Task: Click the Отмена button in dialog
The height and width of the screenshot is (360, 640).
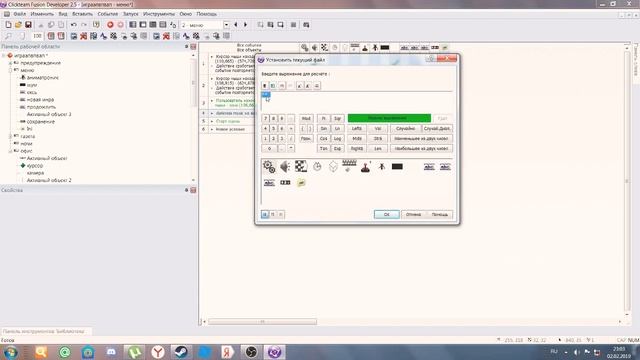Action: click(413, 214)
